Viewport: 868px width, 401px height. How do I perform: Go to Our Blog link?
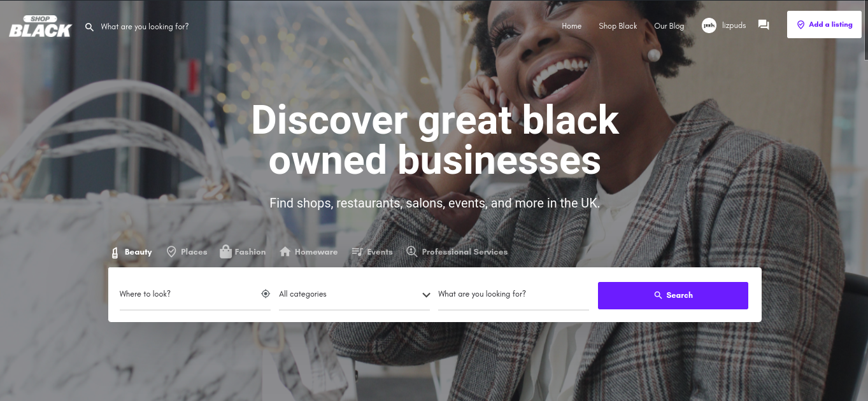[669, 26]
